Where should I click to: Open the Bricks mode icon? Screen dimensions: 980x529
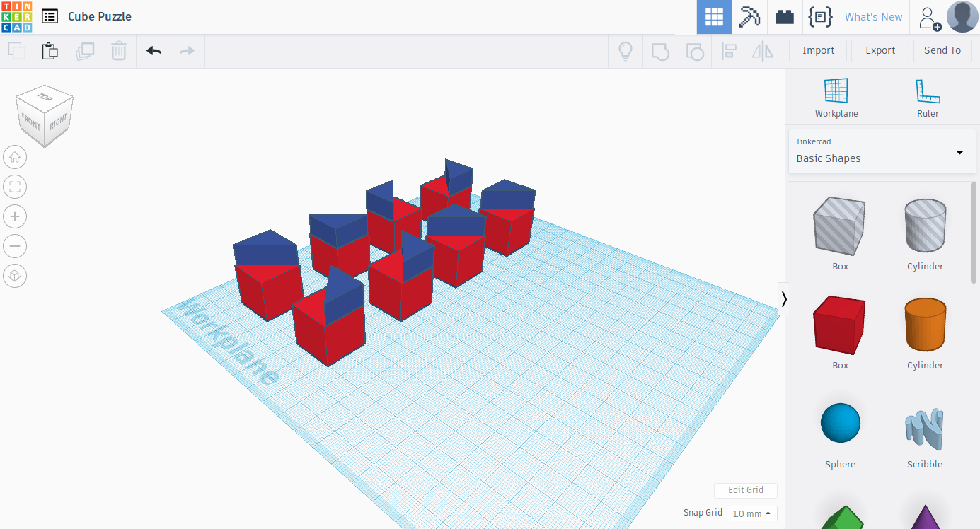pos(785,17)
